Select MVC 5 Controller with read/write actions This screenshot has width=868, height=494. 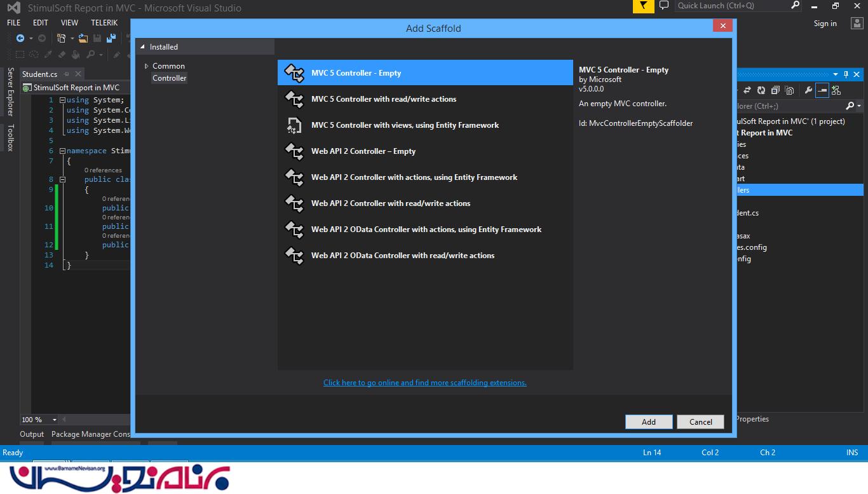[383, 99]
